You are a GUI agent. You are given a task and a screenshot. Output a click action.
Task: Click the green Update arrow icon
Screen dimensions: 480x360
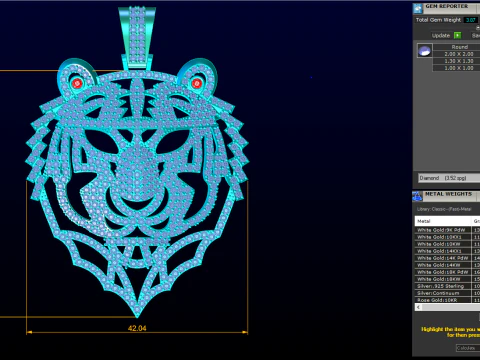(x=458, y=35)
